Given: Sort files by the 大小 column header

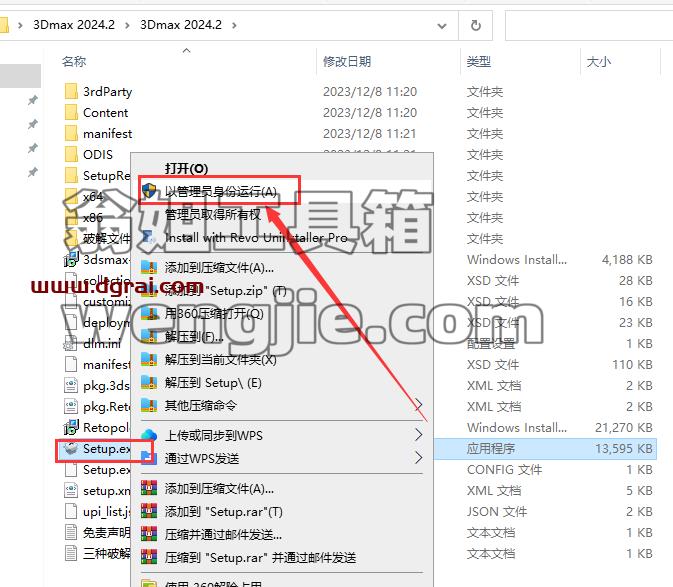Looking at the screenshot, I should click(598, 61).
